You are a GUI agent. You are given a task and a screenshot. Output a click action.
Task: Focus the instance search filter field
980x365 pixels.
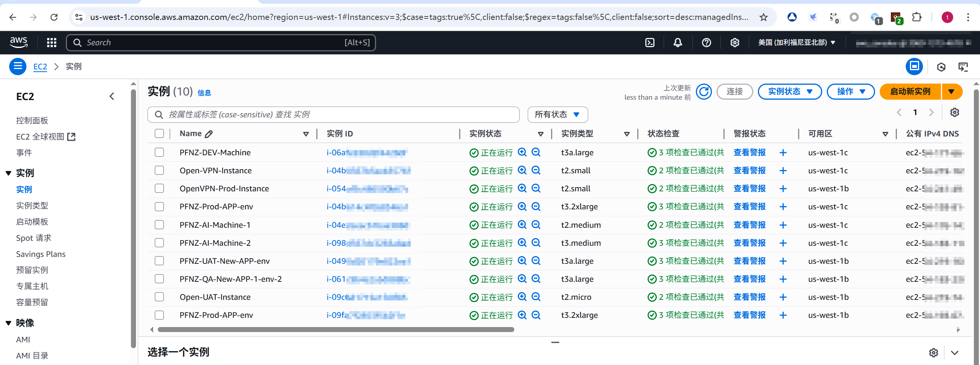coord(334,115)
